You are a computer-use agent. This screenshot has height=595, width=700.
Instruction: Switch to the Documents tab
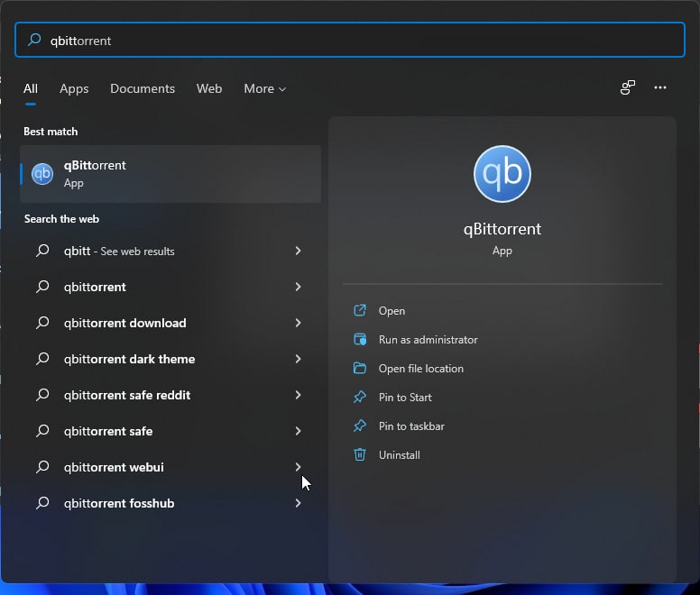point(143,88)
